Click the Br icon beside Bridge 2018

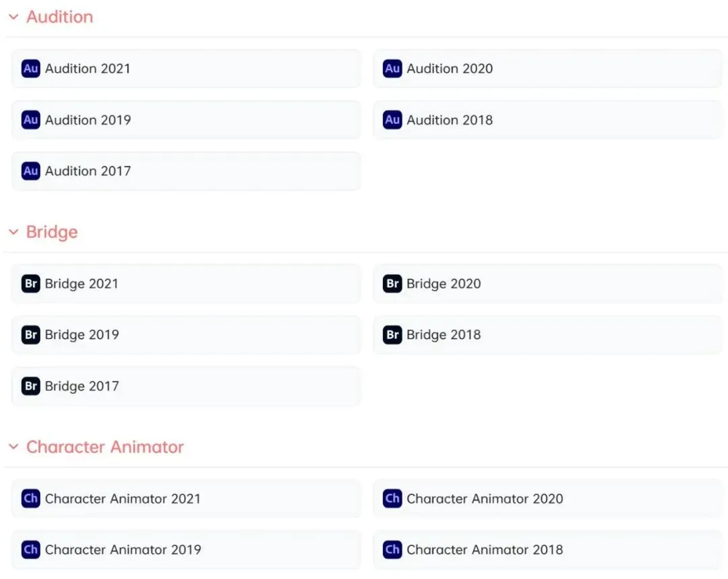pos(392,335)
